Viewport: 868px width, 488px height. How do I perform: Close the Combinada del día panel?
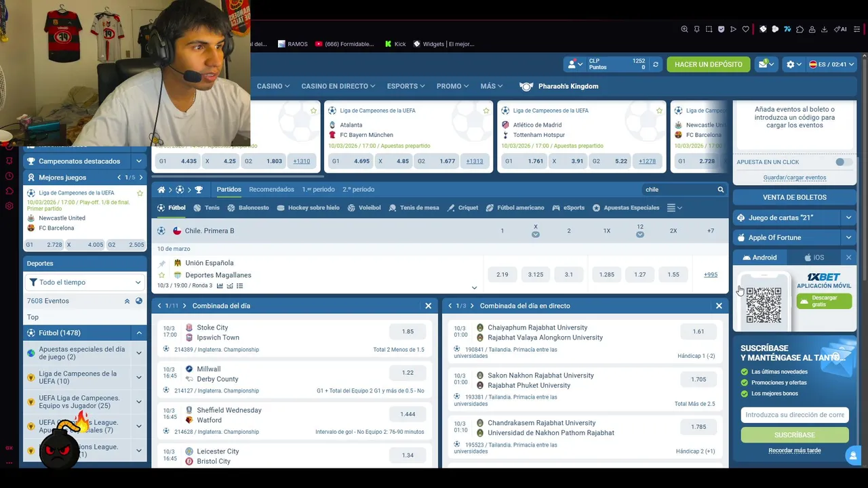coord(428,306)
